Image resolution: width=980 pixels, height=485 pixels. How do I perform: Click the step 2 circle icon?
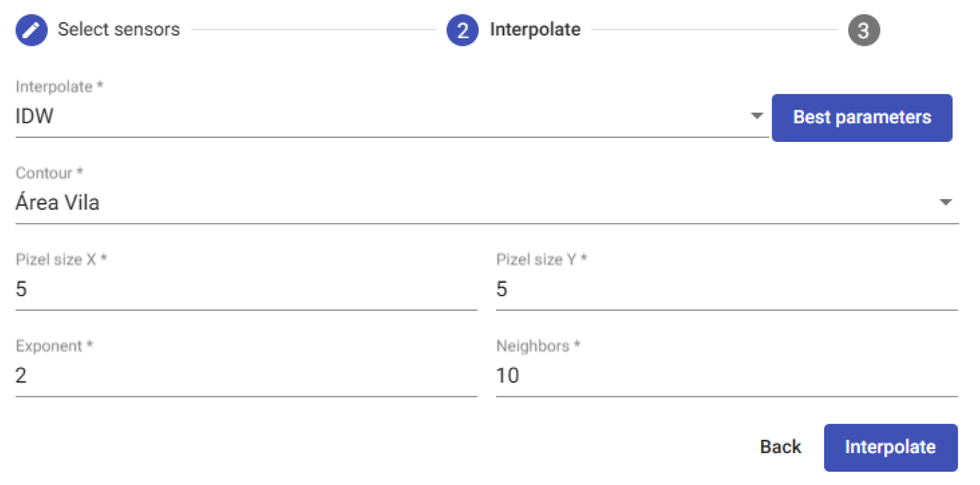462,30
